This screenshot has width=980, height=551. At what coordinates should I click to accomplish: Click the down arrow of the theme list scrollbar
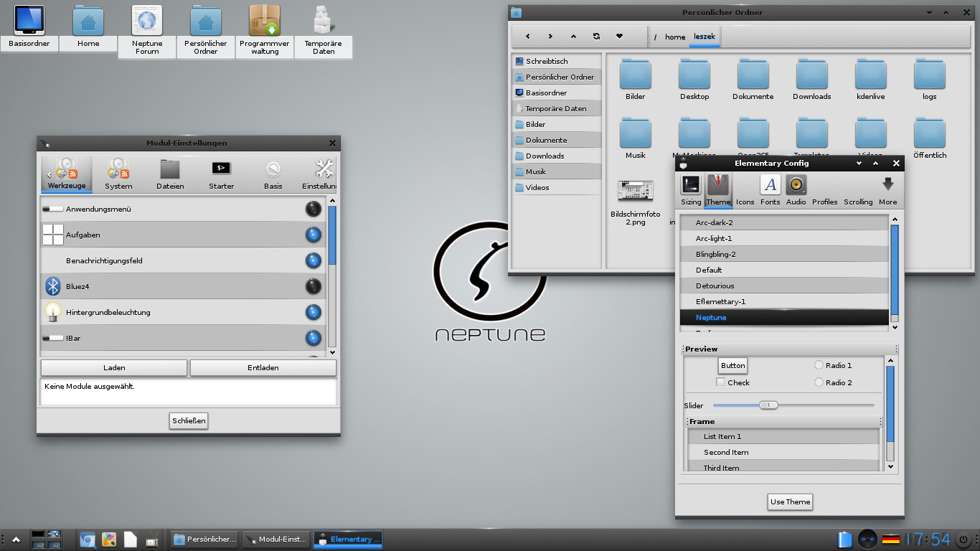tap(895, 327)
